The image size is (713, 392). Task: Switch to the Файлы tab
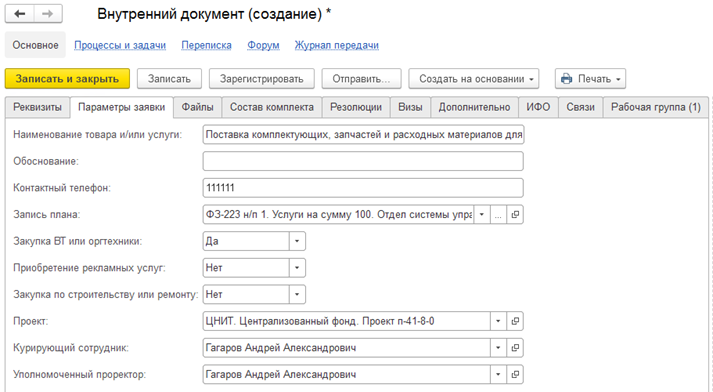[x=197, y=107]
